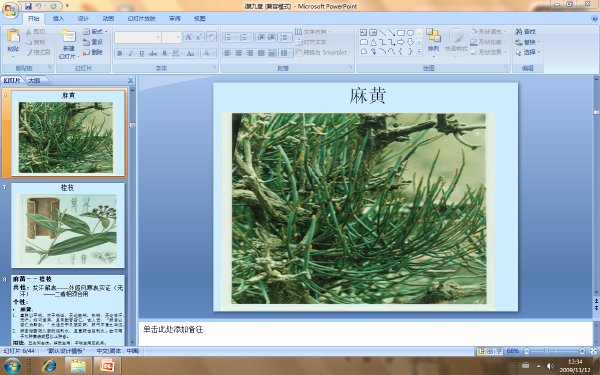Click Convert to SmartArt button

[323, 52]
